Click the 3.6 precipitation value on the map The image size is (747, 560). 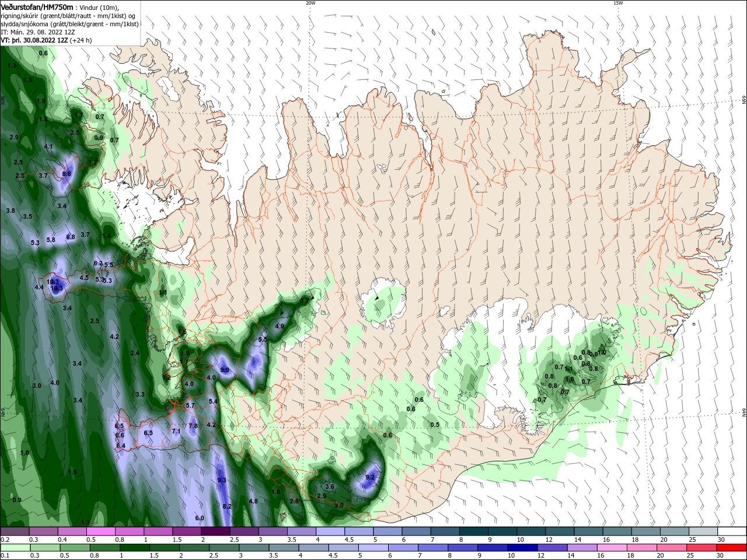tap(330, 487)
